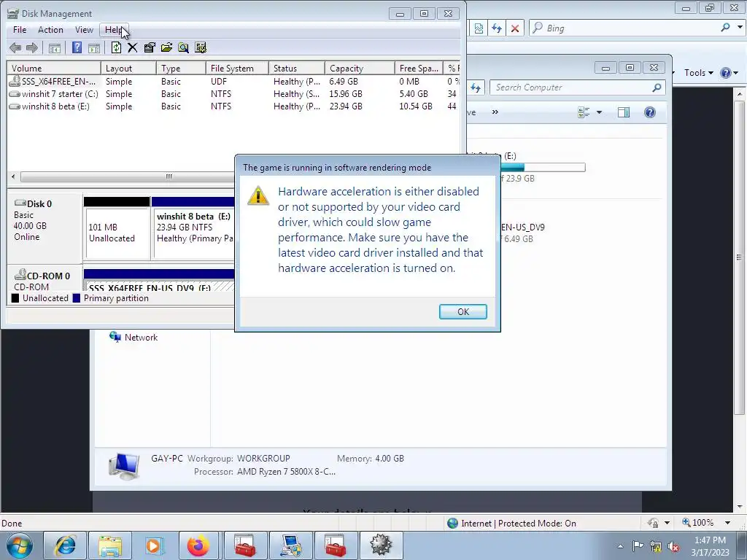Open Firefox from the taskbar
Viewport: 747px width, 560px height.
(x=198, y=545)
